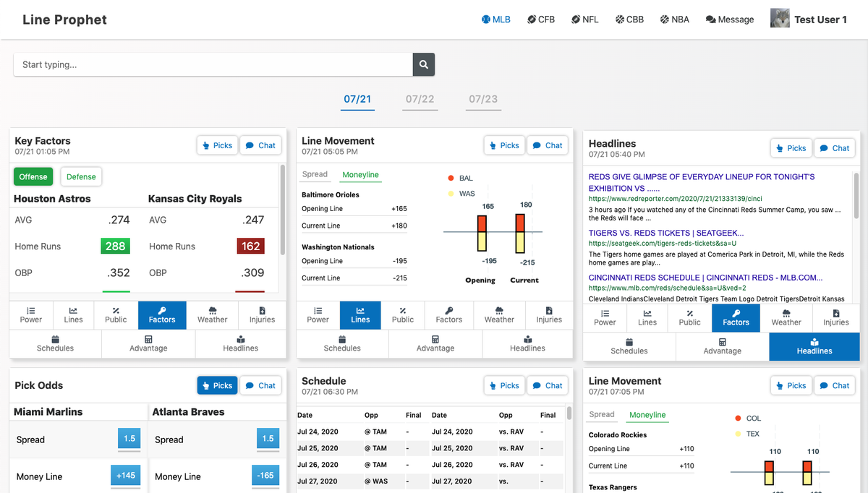Open Injuries tab in Key Factors card

coord(262,315)
